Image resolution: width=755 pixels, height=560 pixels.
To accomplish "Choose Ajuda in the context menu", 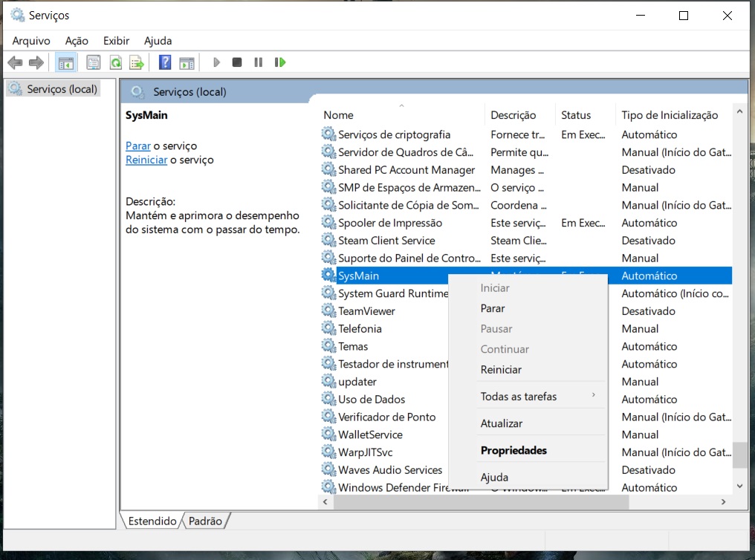I will (528, 478).
